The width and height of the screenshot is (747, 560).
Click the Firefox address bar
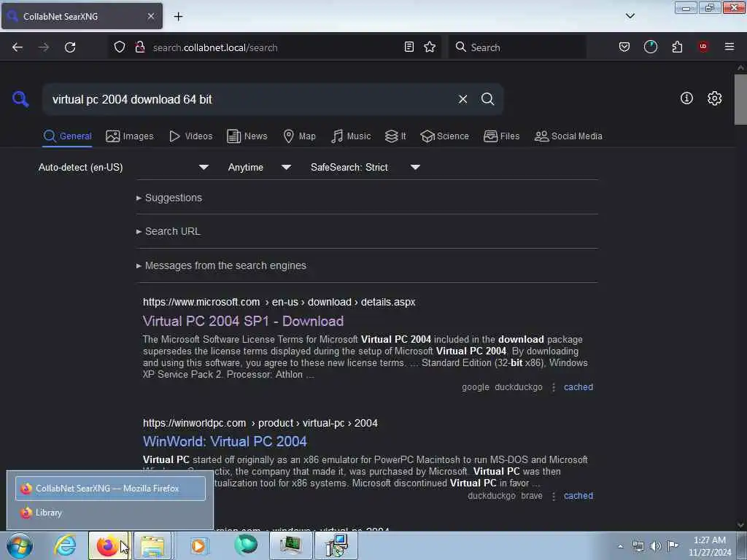click(x=274, y=47)
